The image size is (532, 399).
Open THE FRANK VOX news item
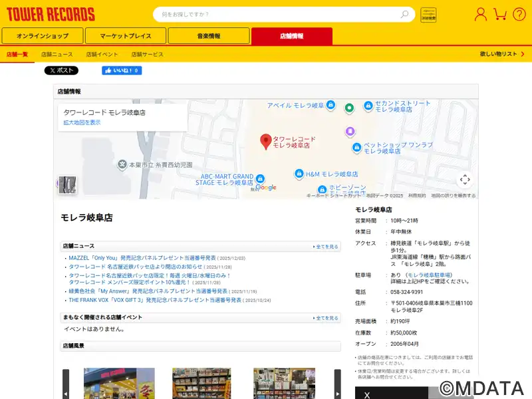pyautogui.click(x=155, y=300)
